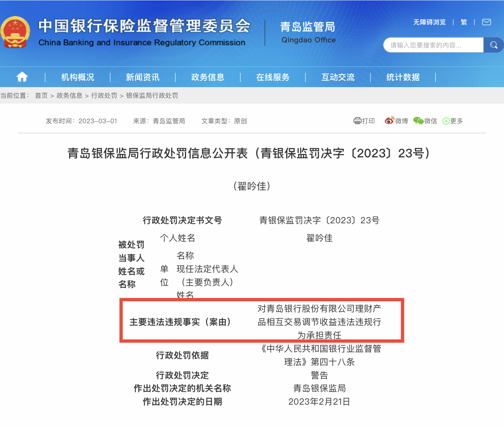Open 政务信息 breadcrumb link
The image size is (504, 427).
[69, 95]
